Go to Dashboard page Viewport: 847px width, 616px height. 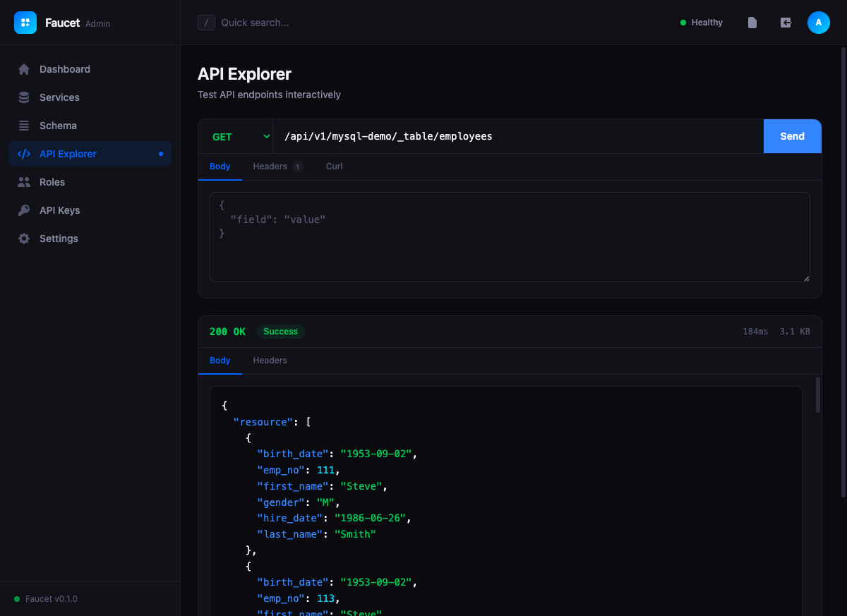coord(90,69)
